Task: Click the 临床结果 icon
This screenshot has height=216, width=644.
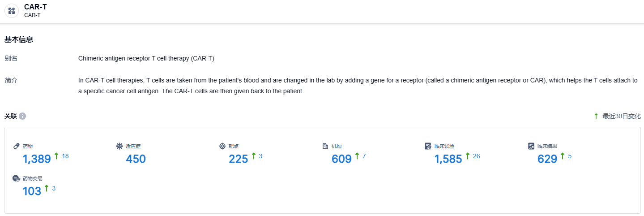Action: click(531, 146)
